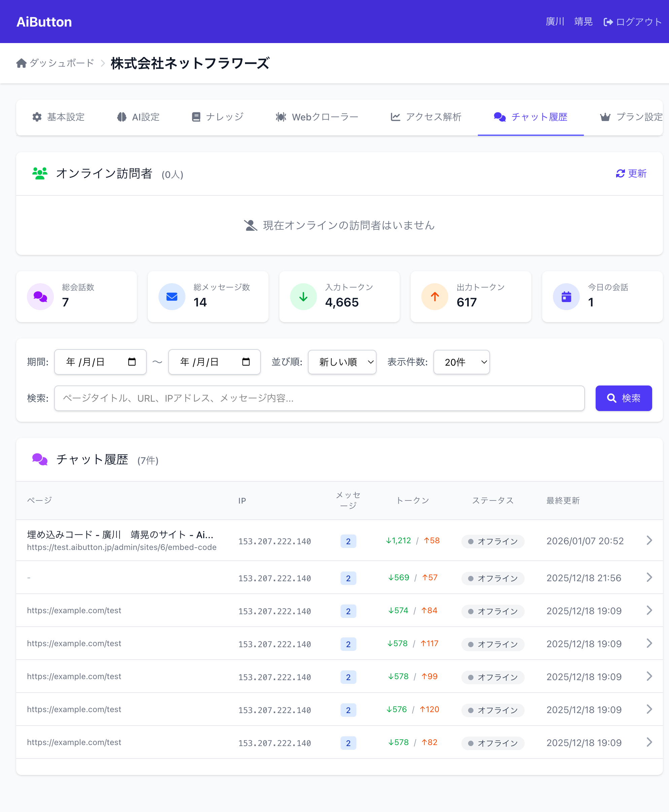Click the search keyword input field
This screenshot has width=669, height=812.
(319, 398)
